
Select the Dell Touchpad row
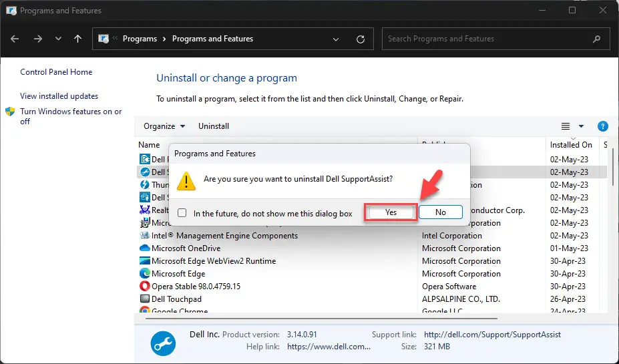(371, 299)
